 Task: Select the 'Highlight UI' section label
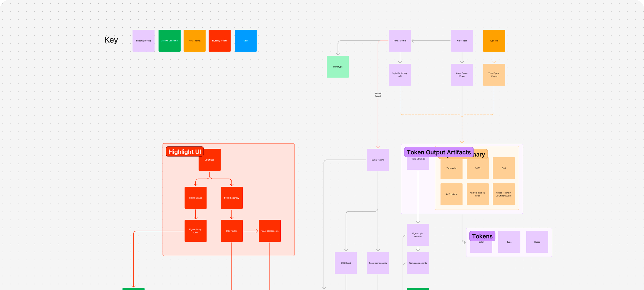pyautogui.click(x=185, y=152)
